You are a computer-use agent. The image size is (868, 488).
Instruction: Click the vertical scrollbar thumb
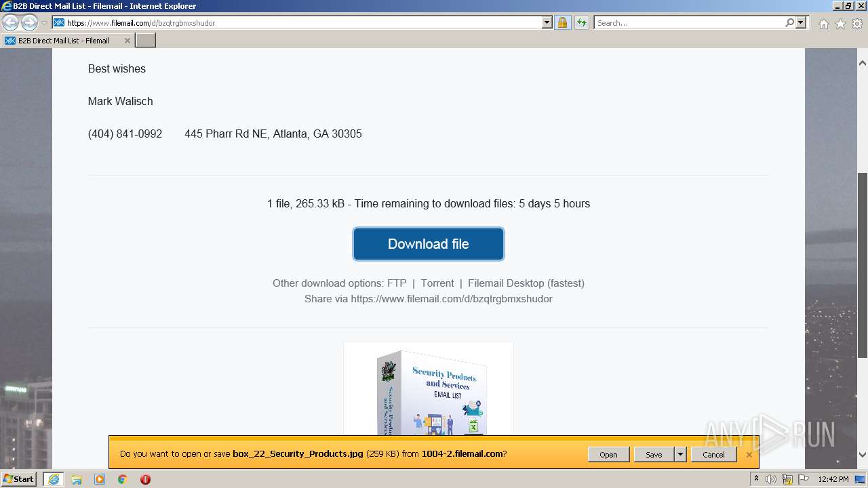pos(863,264)
